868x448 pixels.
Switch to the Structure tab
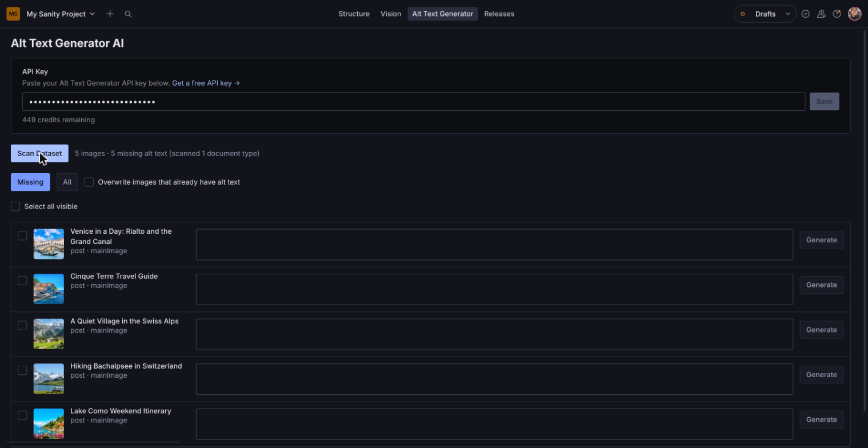[x=354, y=14]
